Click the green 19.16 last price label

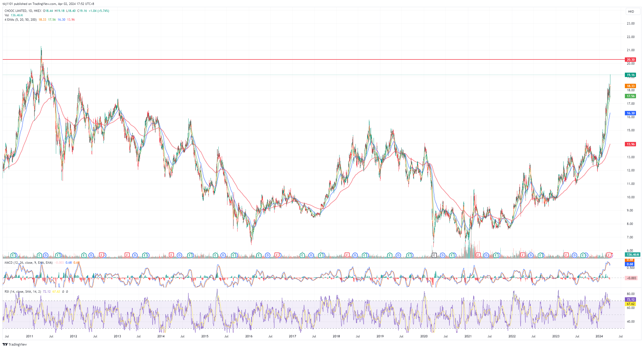point(631,75)
